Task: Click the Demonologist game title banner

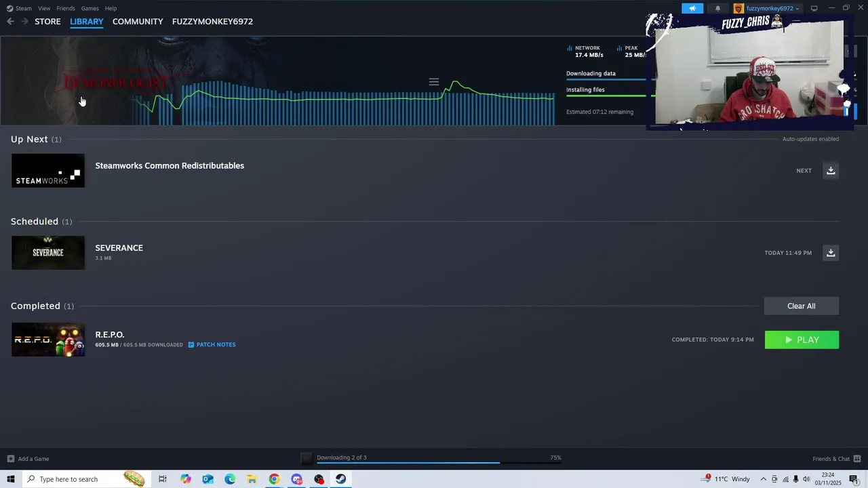Action: coord(115,83)
